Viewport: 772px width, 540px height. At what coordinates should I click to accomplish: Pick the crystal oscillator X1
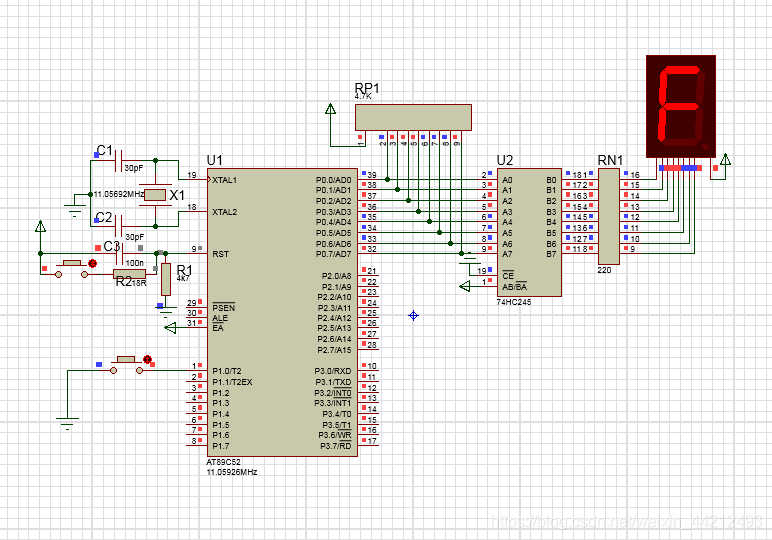pos(154,195)
